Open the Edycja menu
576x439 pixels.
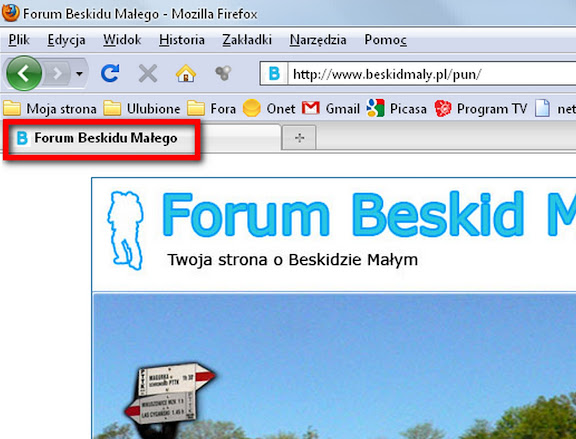pos(66,40)
